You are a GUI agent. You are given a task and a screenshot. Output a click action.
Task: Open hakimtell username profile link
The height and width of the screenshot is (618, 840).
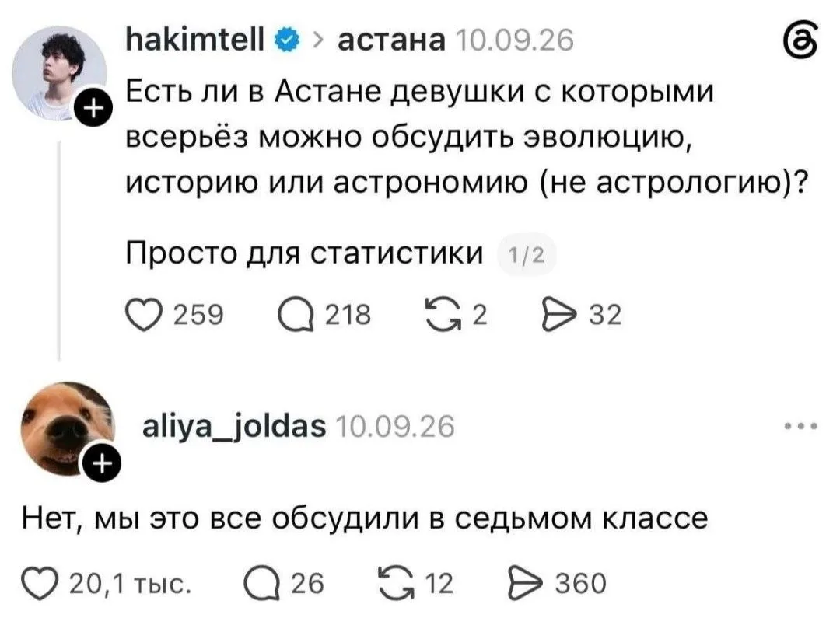pos(195,40)
